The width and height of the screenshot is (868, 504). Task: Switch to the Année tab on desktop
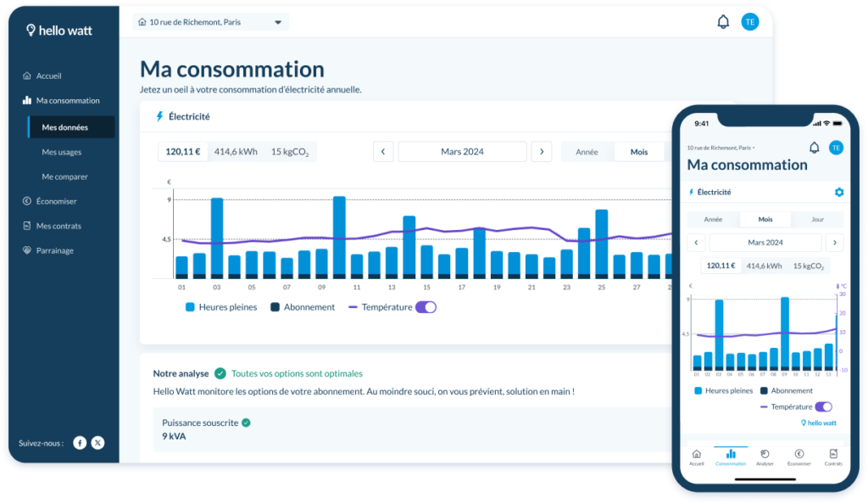587,152
